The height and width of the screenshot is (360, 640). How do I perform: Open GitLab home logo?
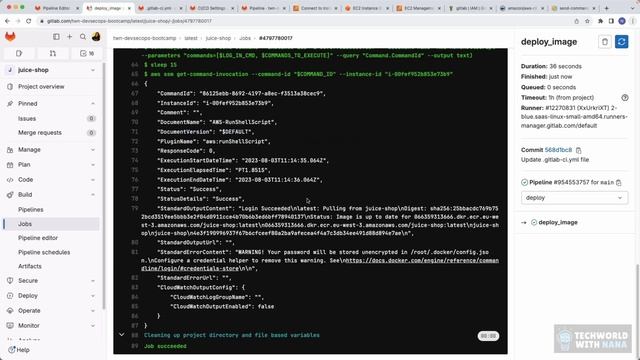[x=10, y=37]
